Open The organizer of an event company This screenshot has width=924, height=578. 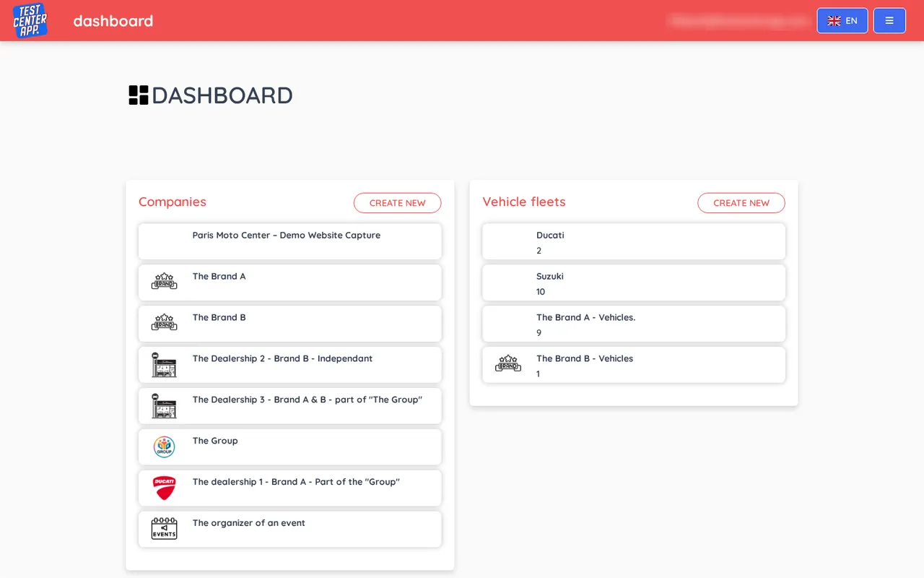coord(289,529)
